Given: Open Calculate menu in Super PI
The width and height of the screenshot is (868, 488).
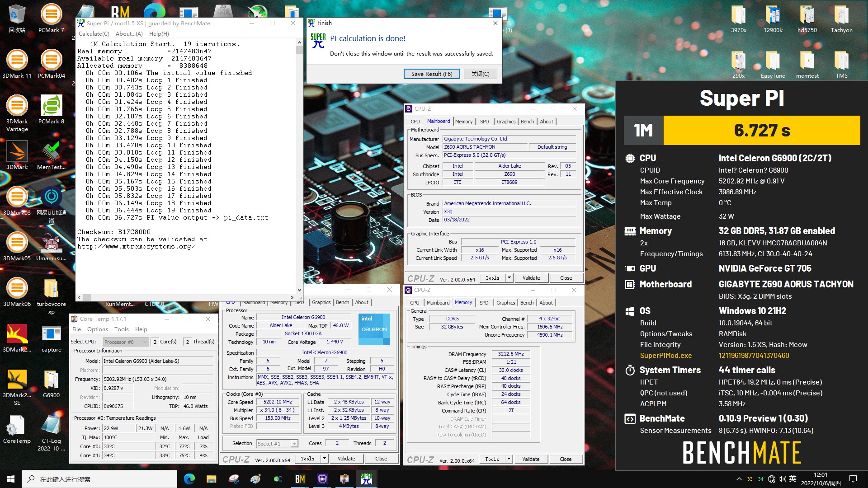Looking at the screenshot, I should (94, 34).
